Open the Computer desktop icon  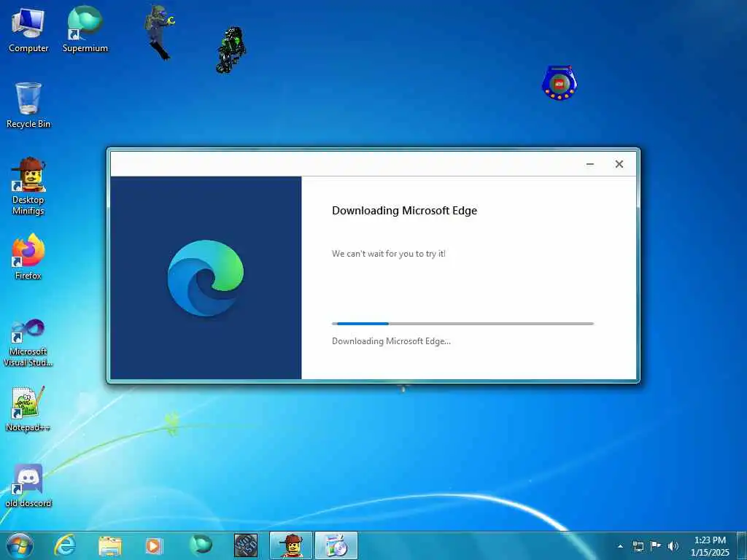click(x=28, y=31)
